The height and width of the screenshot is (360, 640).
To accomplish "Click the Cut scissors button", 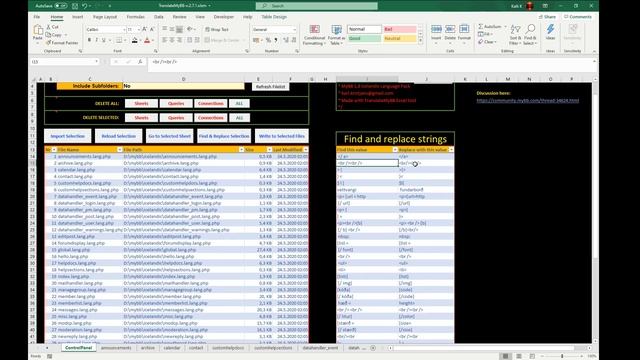I will (52, 27).
